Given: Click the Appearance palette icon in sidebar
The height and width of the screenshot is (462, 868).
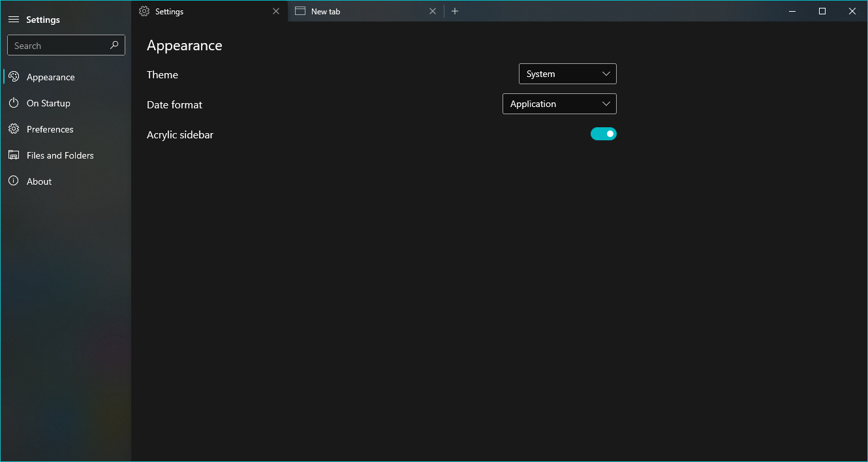Looking at the screenshot, I should click(x=14, y=76).
